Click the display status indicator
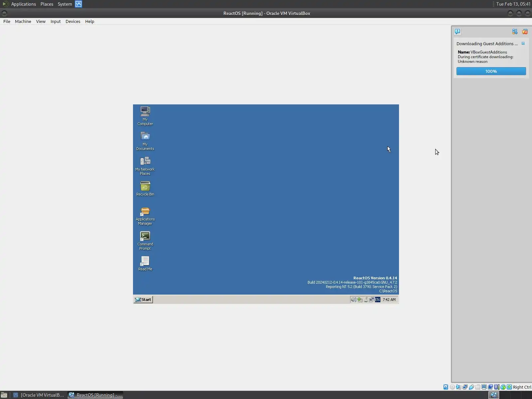 [484, 387]
